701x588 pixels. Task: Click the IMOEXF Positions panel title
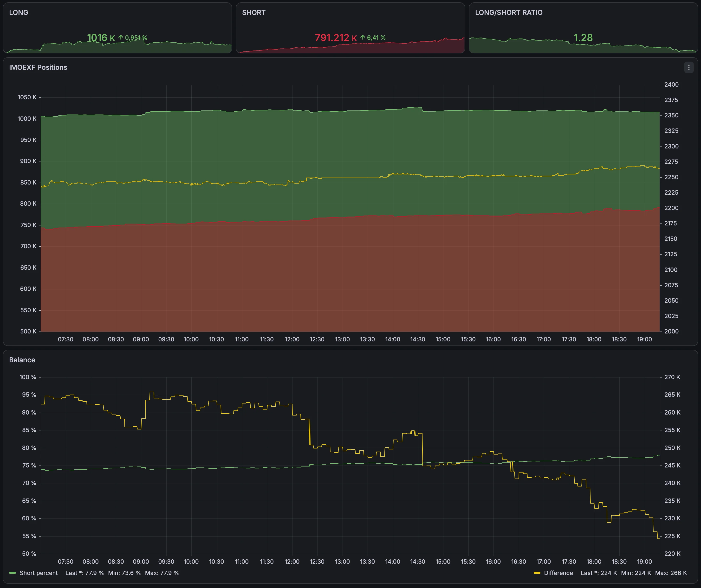(38, 67)
